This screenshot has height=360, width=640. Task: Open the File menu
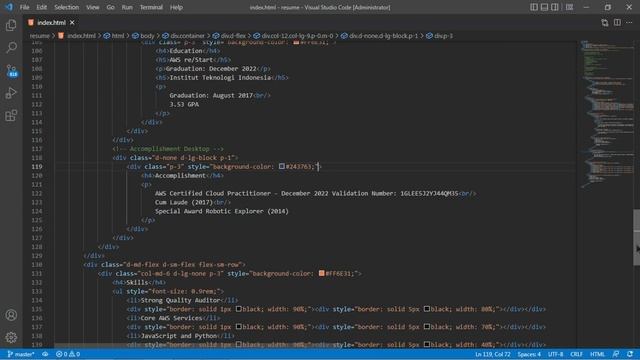tap(24, 7)
